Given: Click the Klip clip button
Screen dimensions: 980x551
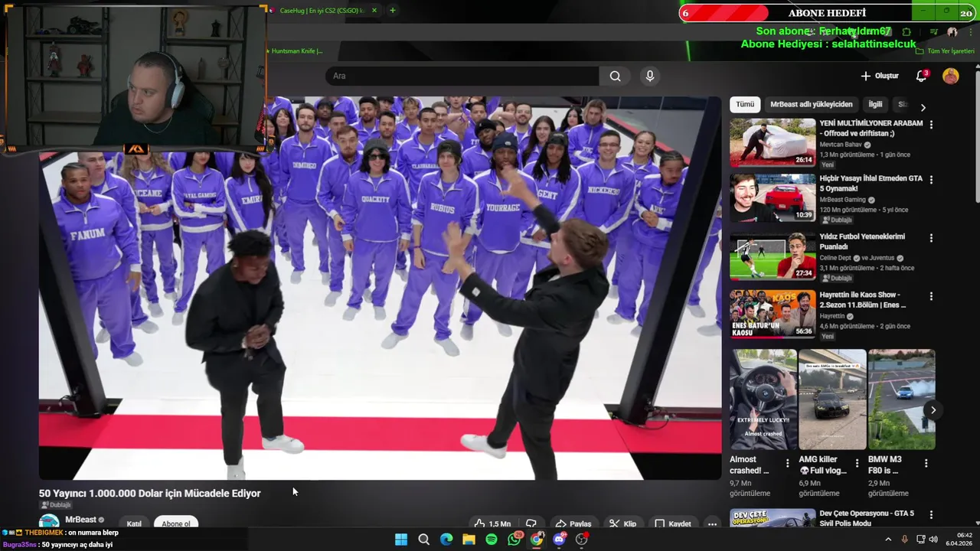Looking at the screenshot, I should point(622,523).
